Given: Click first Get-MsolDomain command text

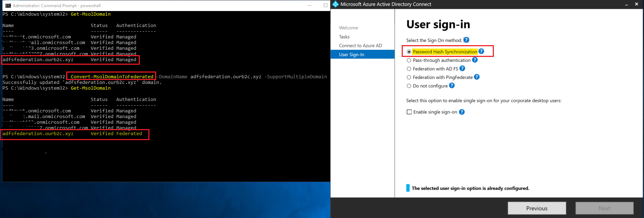Looking at the screenshot, I should point(90,14).
